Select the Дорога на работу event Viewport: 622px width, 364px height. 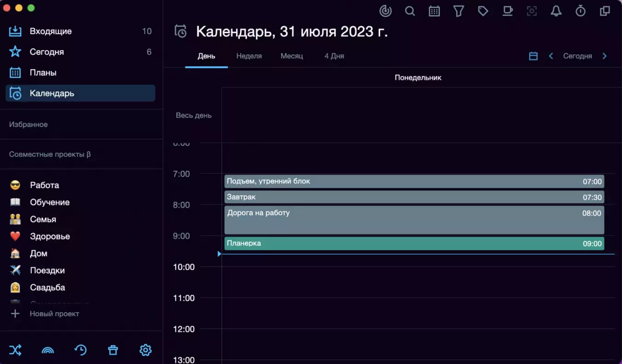414,220
